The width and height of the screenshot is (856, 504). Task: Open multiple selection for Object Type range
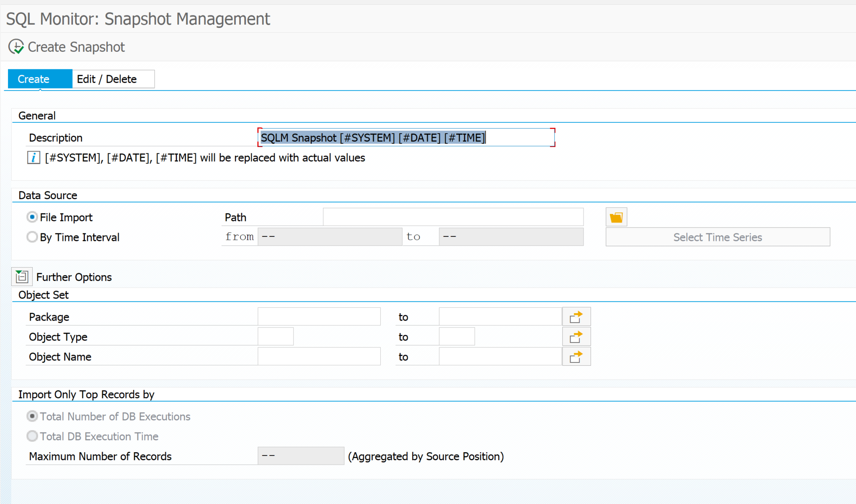tap(576, 336)
